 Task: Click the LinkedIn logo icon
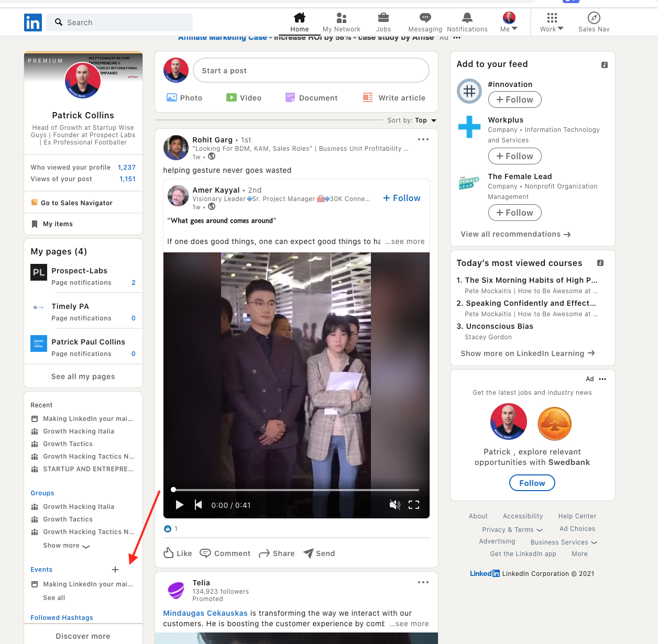pos(33,23)
